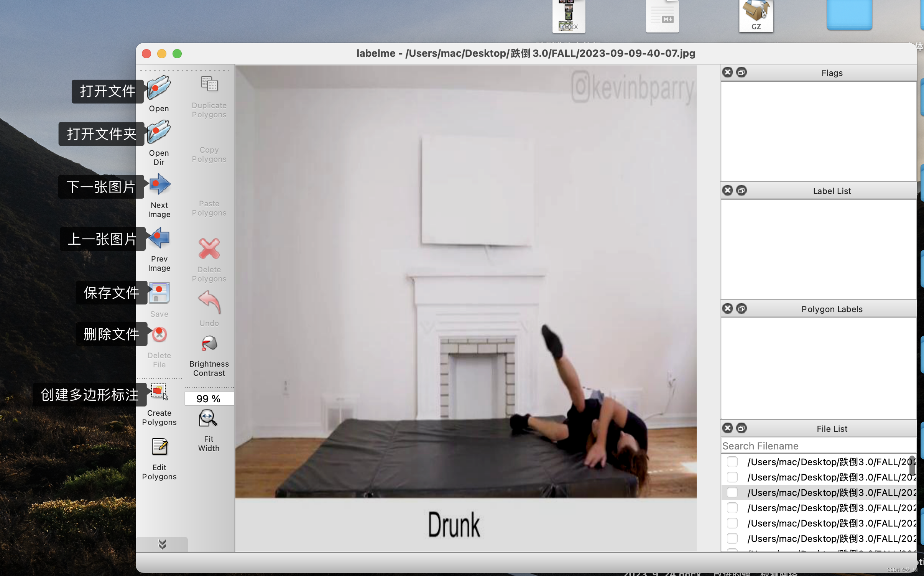Click the red close window button

(146, 54)
